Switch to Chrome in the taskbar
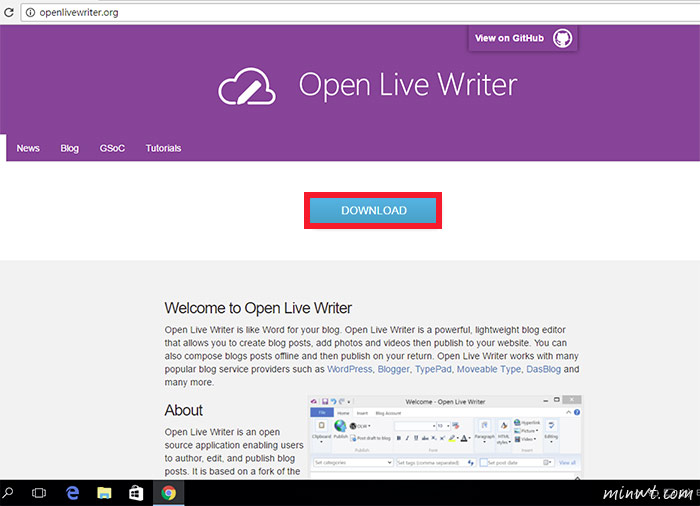This screenshot has width=700, height=506. pos(168,493)
